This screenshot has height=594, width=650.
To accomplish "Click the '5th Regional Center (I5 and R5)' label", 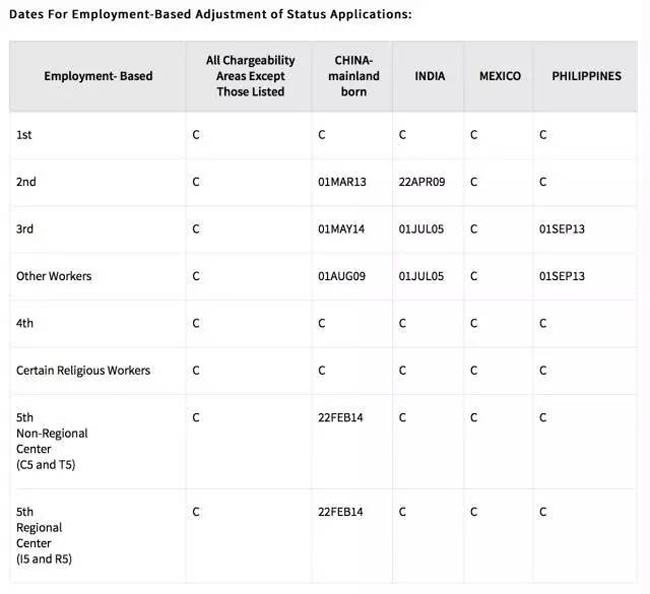I will click(x=44, y=535).
